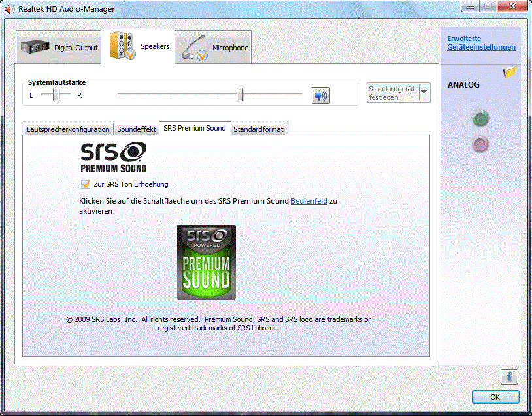Switch to the Digital Output tab

tap(59, 47)
